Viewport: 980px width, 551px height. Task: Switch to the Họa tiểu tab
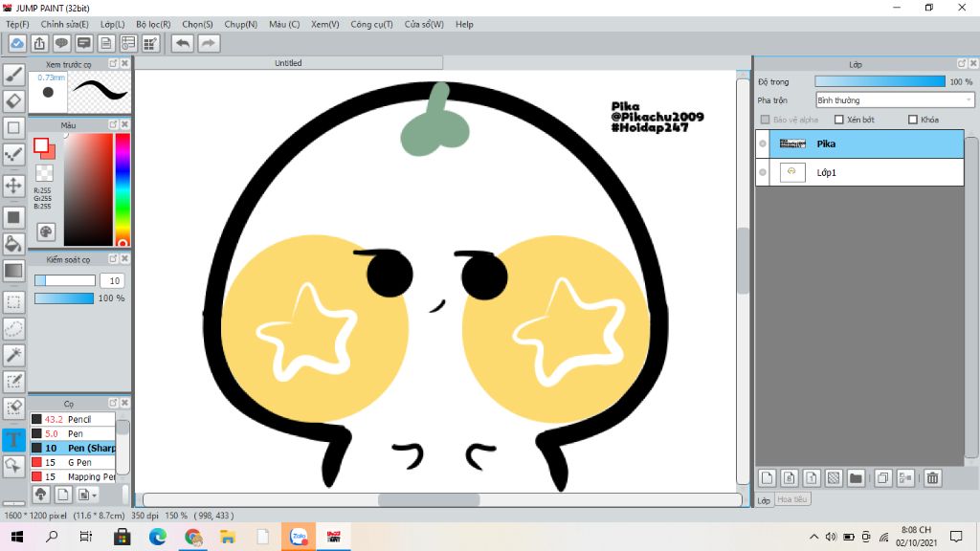click(792, 499)
